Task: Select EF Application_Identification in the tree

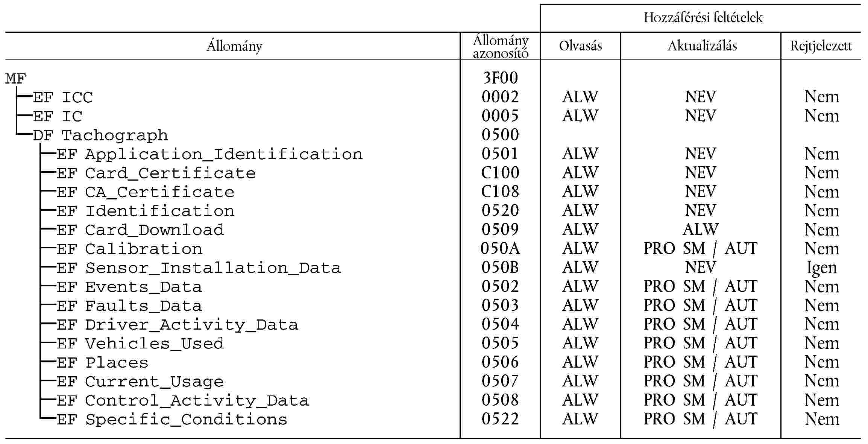Action: point(209,154)
